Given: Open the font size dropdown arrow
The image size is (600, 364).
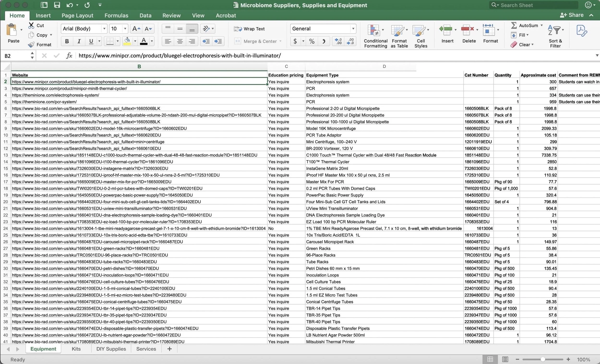Looking at the screenshot, I should coord(125,29).
